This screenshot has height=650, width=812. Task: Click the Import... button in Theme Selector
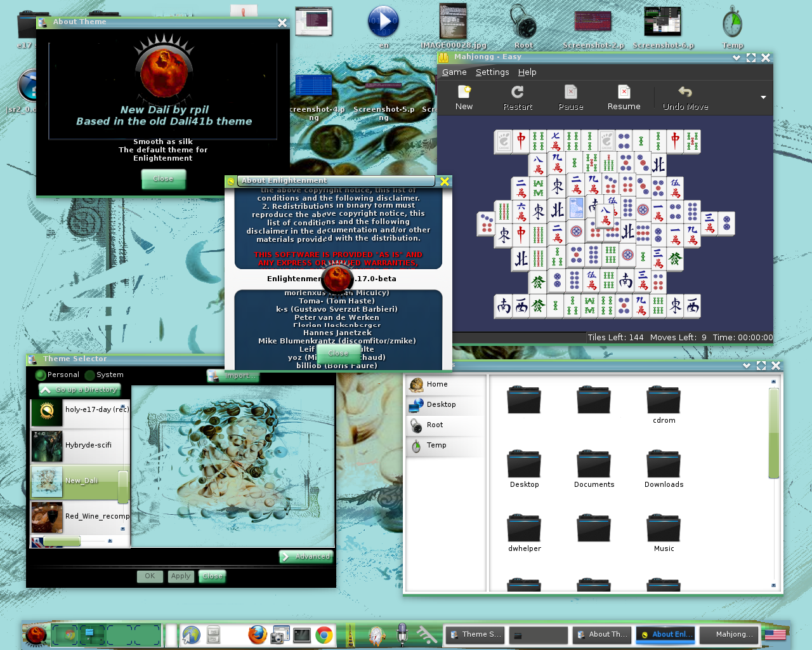[x=233, y=376]
